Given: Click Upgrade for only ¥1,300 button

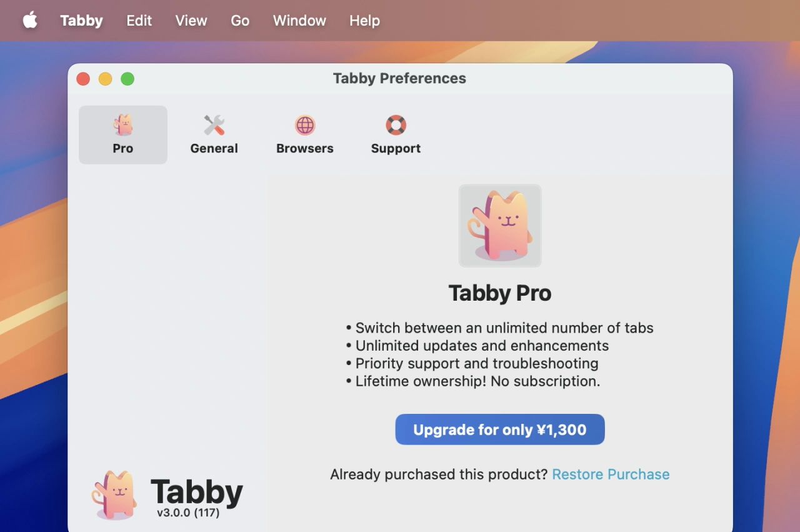Looking at the screenshot, I should tap(500, 429).
